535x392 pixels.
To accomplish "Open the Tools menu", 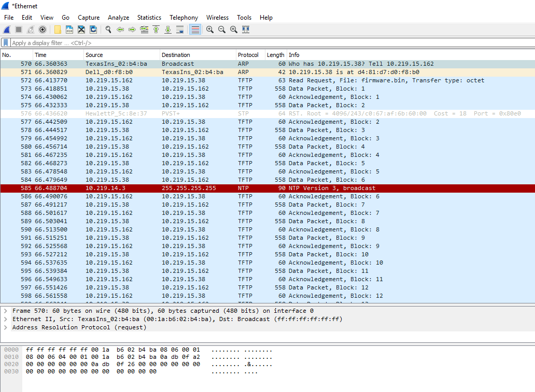I will pos(244,18).
